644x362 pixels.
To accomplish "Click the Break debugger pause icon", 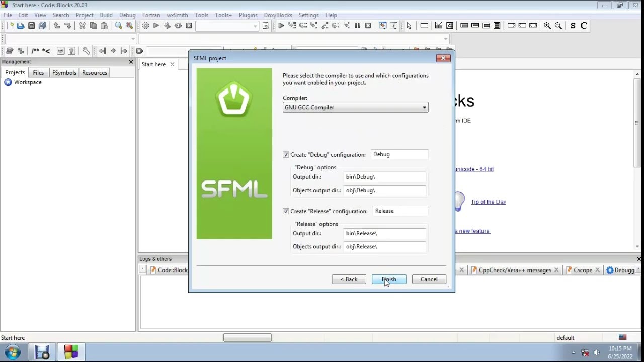I will click(x=357, y=26).
